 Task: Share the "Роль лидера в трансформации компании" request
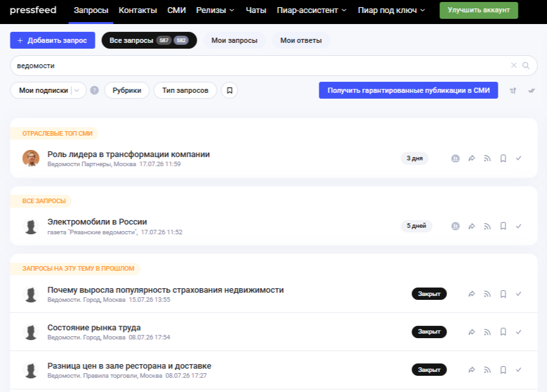(x=472, y=158)
